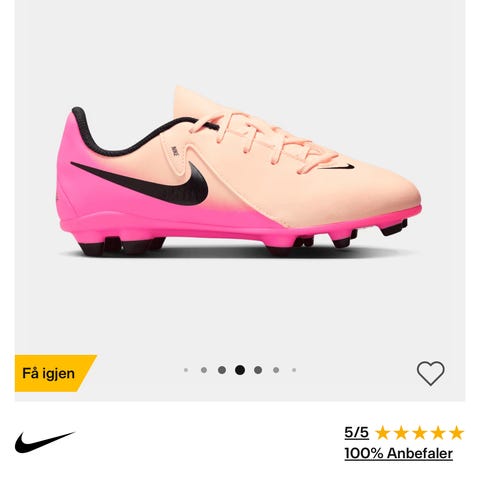Viewport: 480px width, 480px height.
Task: Open the Nike brand logo below image
Action: tap(45, 442)
